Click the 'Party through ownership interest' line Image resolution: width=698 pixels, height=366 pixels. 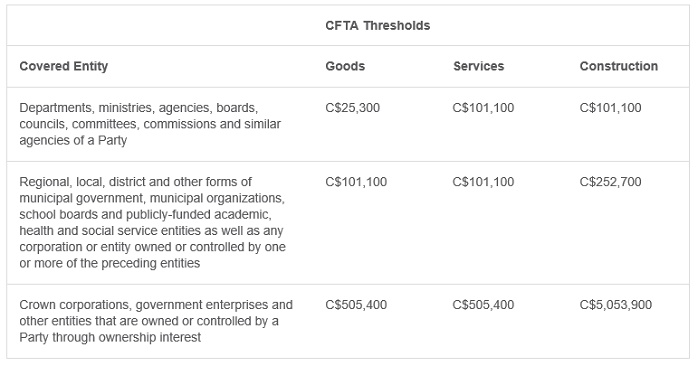[x=110, y=338]
